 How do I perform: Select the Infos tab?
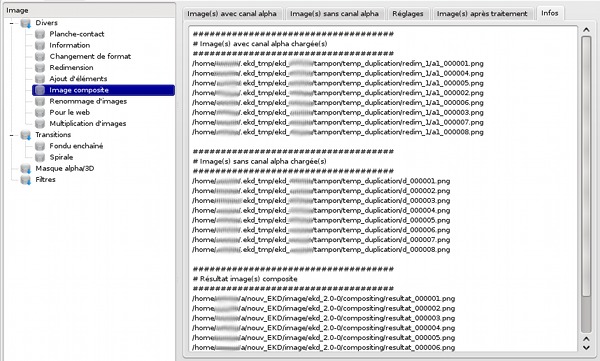pyautogui.click(x=549, y=13)
